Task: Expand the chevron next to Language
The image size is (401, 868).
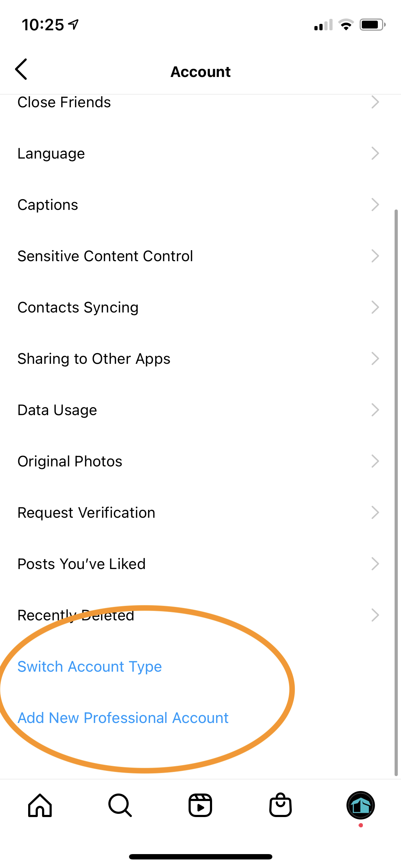Action: pyautogui.click(x=375, y=154)
